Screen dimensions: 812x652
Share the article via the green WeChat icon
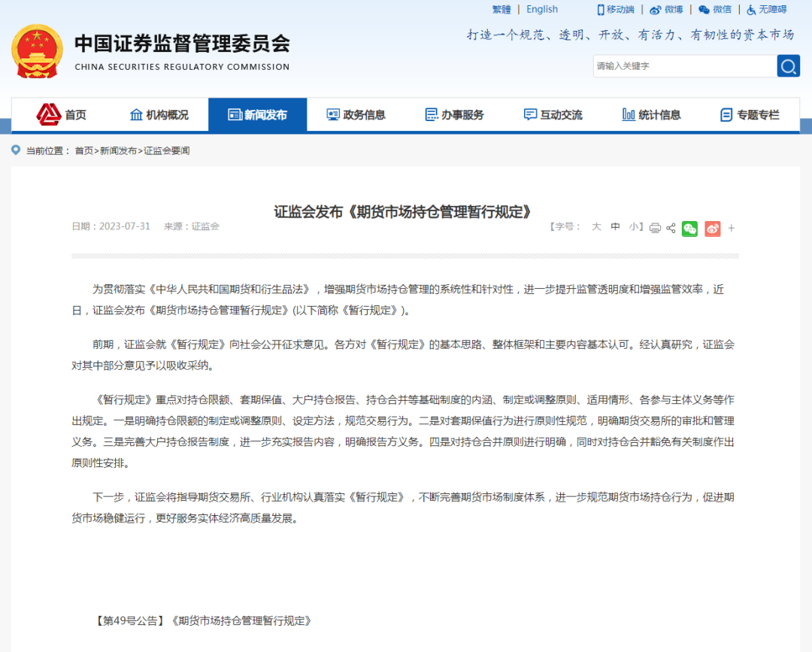tap(690, 229)
